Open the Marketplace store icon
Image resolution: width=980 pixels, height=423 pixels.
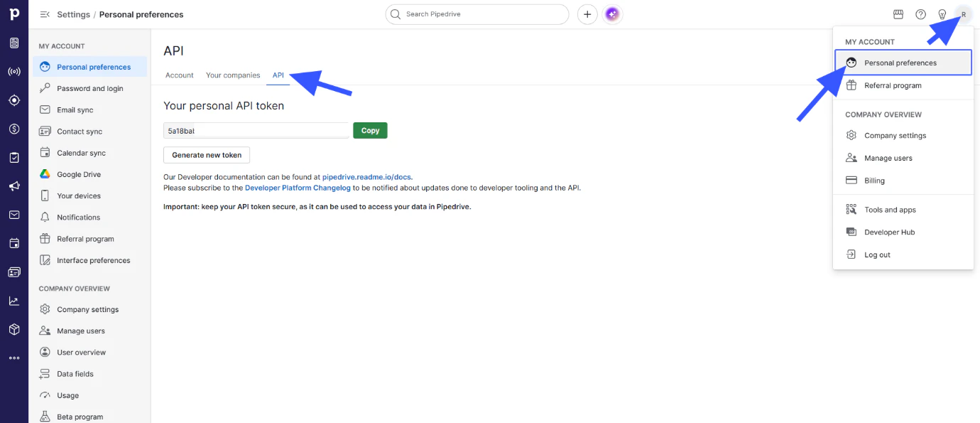(898, 14)
